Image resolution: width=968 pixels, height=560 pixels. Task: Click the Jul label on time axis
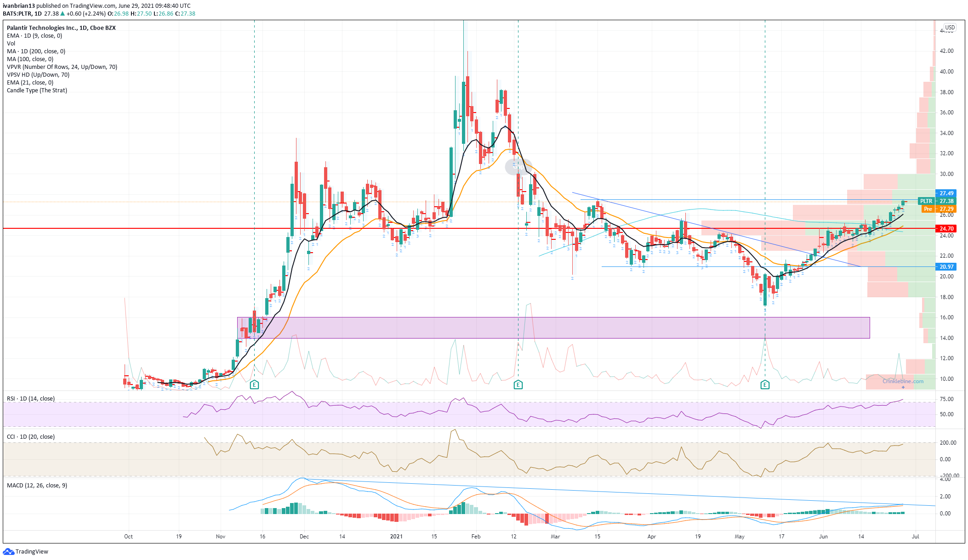click(x=916, y=536)
